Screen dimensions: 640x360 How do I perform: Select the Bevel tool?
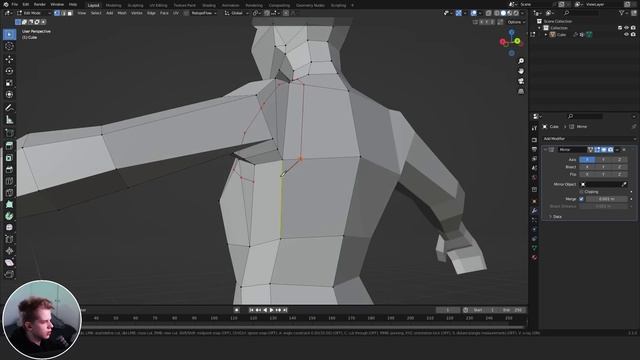coord(9,169)
